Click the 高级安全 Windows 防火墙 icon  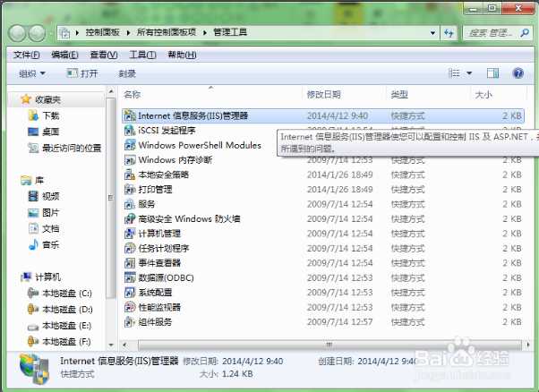coord(130,219)
